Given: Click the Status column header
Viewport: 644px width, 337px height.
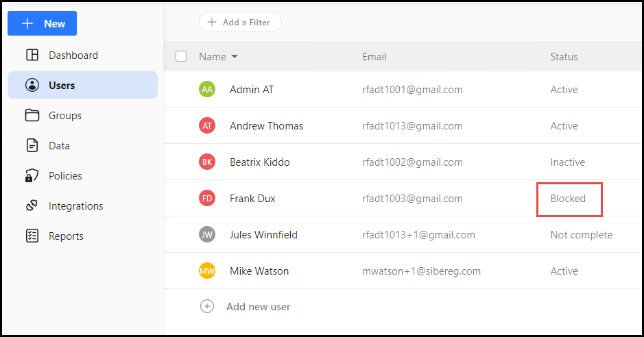Looking at the screenshot, I should coord(564,57).
